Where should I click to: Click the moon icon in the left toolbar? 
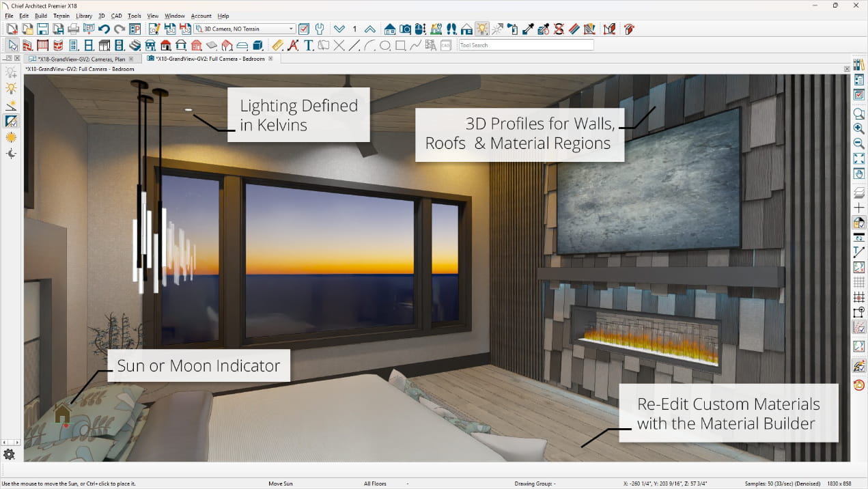(11, 154)
